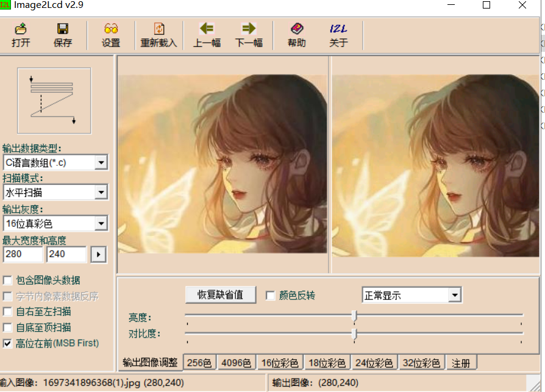Enable 包含图像头数据 checkbox
The height and width of the screenshot is (392, 545).
click(x=7, y=280)
